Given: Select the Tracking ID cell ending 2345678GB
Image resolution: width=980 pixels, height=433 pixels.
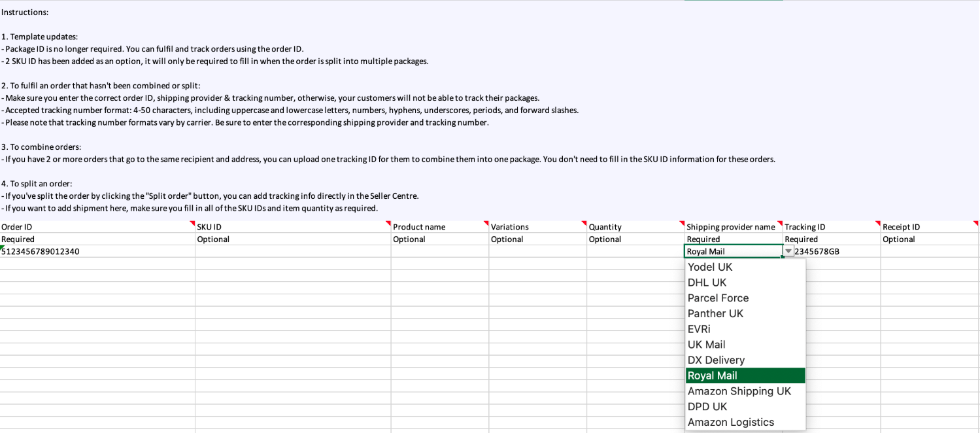Looking at the screenshot, I should (832, 251).
